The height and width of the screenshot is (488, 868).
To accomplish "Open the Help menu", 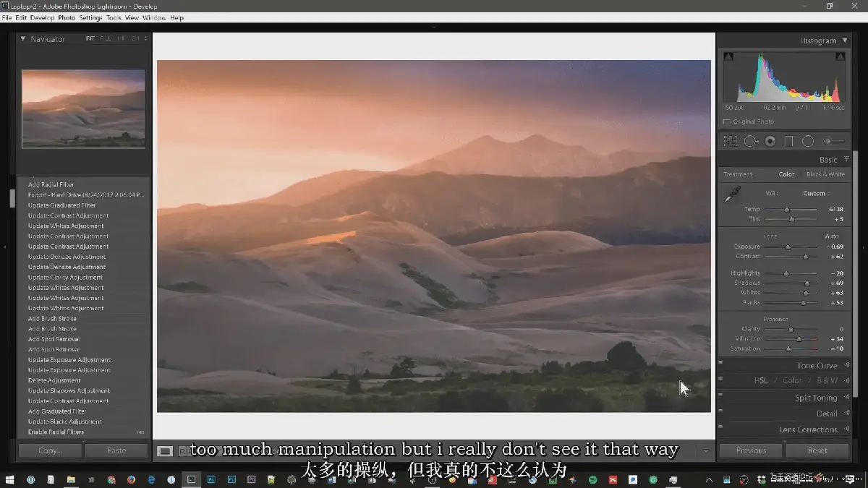I will coord(176,17).
